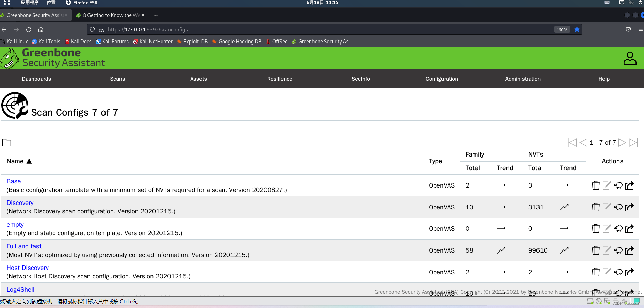Open the Google Hacking DB bookmark
Screen dimensions: 644x308
tap(237, 42)
